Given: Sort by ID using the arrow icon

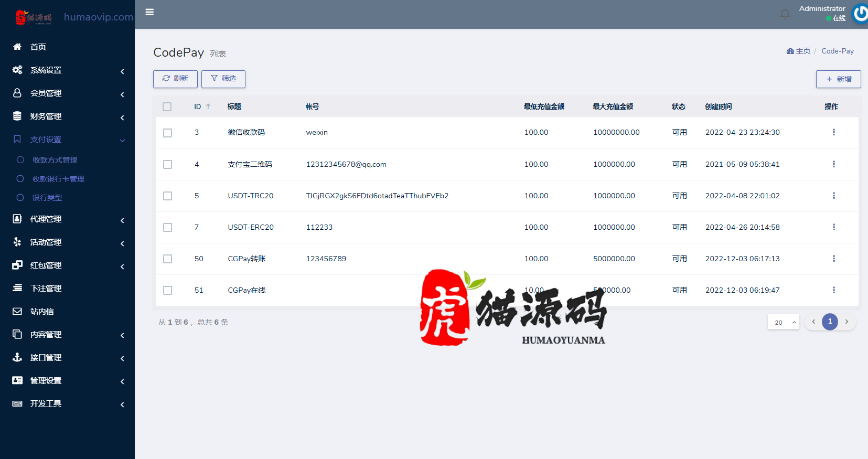Looking at the screenshot, I should (x=208, y=106).
